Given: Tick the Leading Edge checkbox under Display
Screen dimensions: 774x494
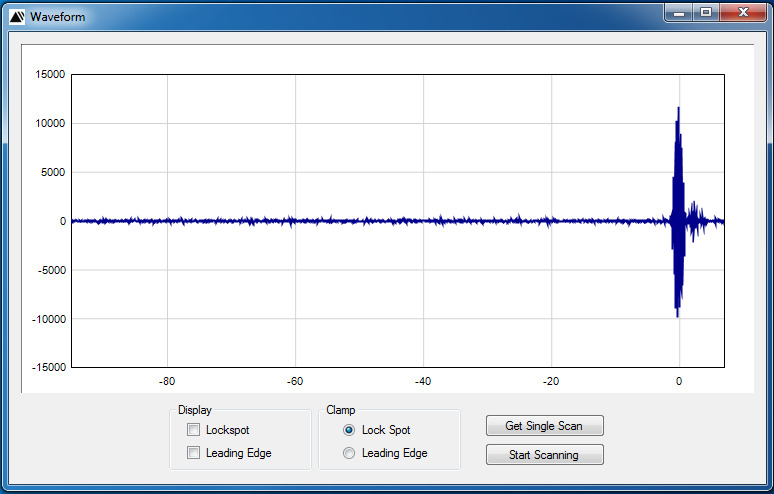Looking at the screenshot, I should (x=194, y=453).
